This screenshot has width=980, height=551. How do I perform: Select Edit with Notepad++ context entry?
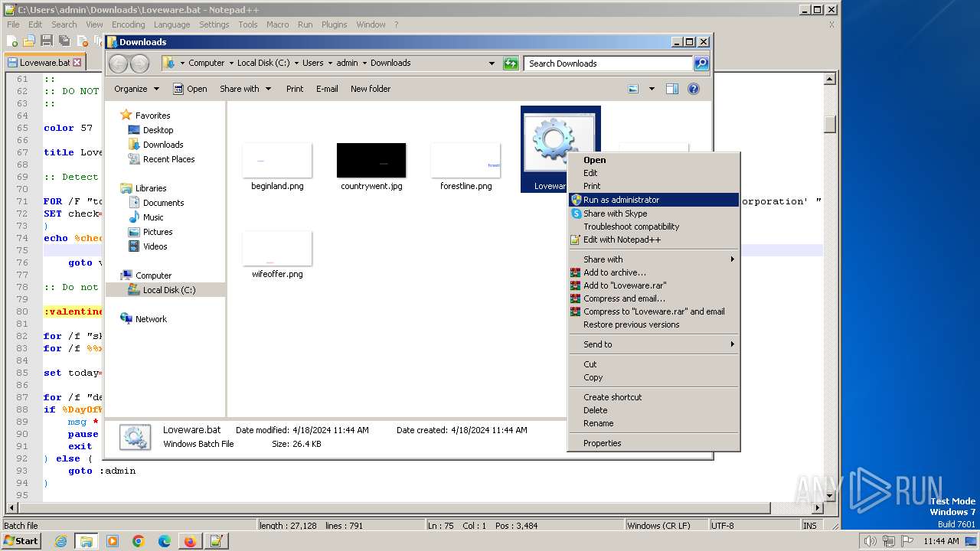(x=654, y=240)
